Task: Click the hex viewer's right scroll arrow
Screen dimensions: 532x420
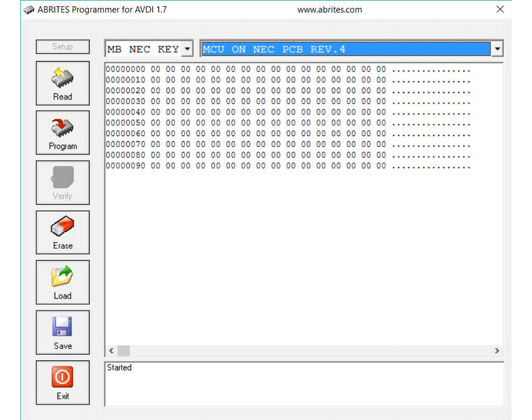Action: [x=497, y=351]
